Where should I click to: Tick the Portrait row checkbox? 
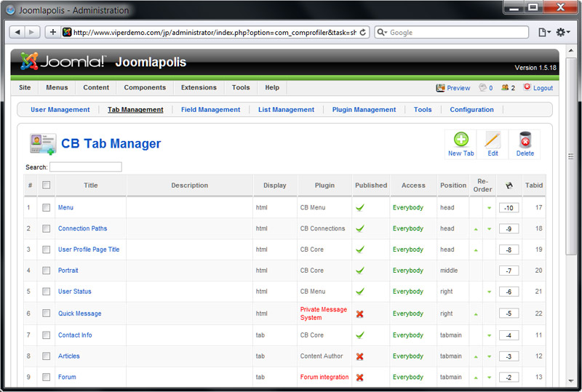(x=46, y=271)
